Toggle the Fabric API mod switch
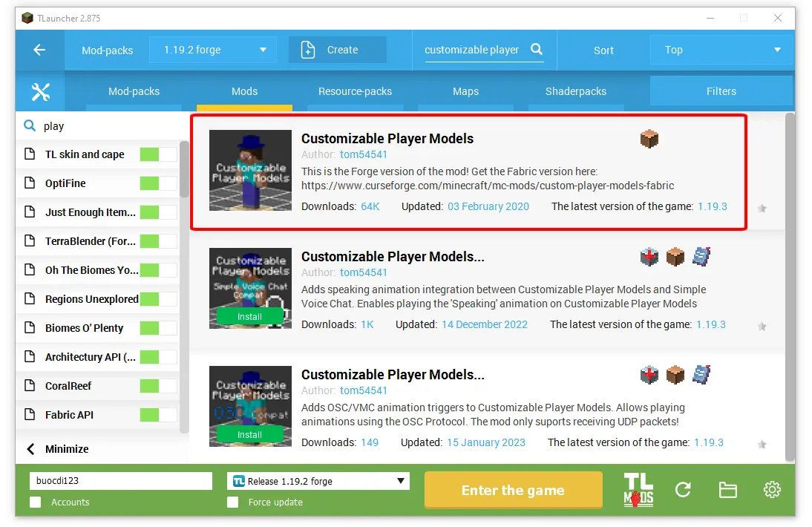 click(x=158, y=415)
